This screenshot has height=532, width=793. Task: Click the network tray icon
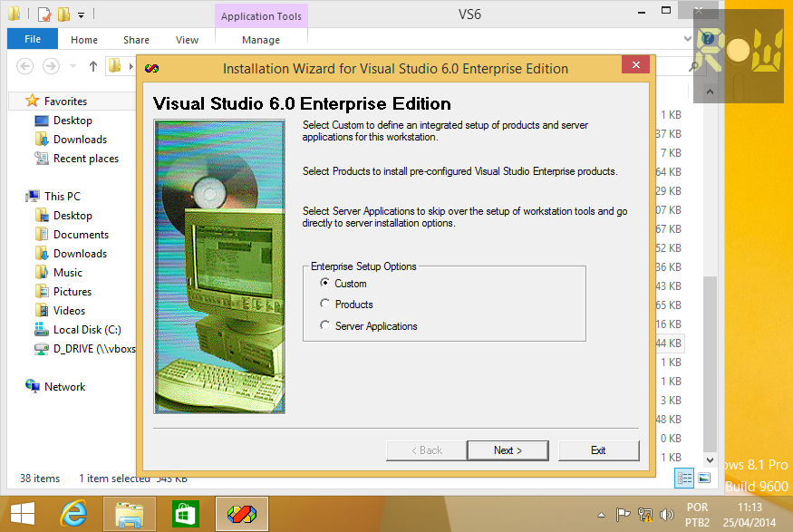point(644,515)
